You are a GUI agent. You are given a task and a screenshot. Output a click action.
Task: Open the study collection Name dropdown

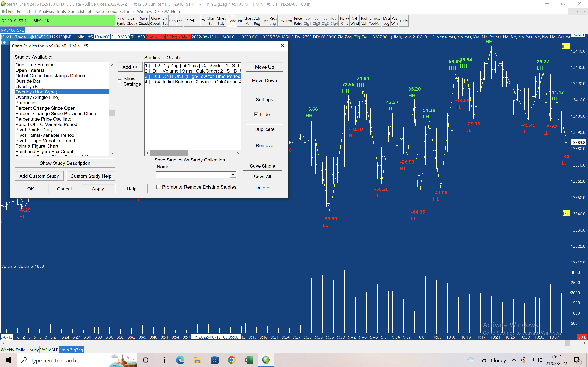point(233,175)
